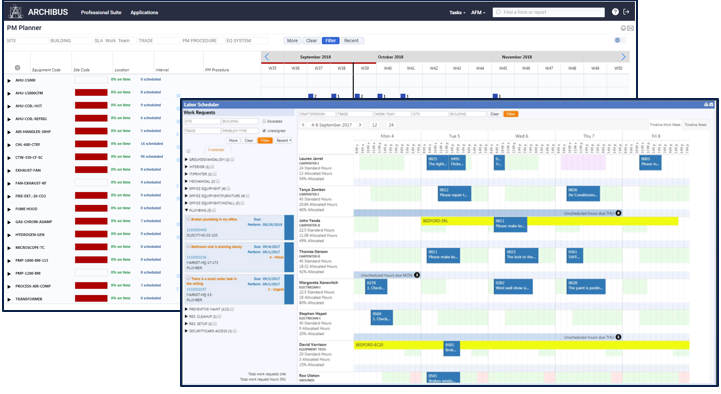This screenshot has width=721, height=394.
Task: Click the print icon in PM Planner
Action: (624, 28)
